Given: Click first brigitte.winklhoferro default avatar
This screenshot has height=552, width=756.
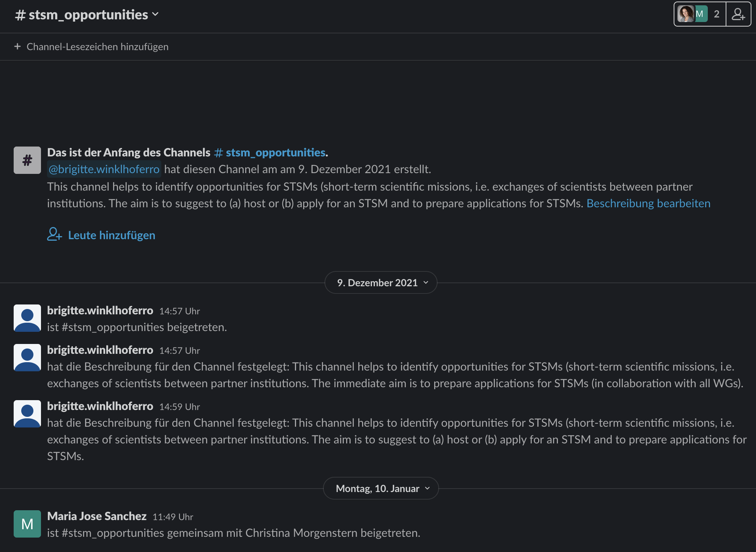Looking at the screenshot, I should pyautogui.click(x=27, y=318).
